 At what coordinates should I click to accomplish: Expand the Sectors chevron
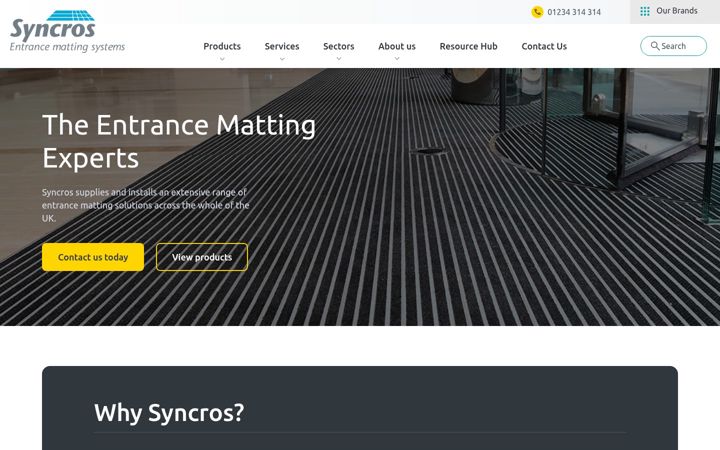[x=339, y=59]
